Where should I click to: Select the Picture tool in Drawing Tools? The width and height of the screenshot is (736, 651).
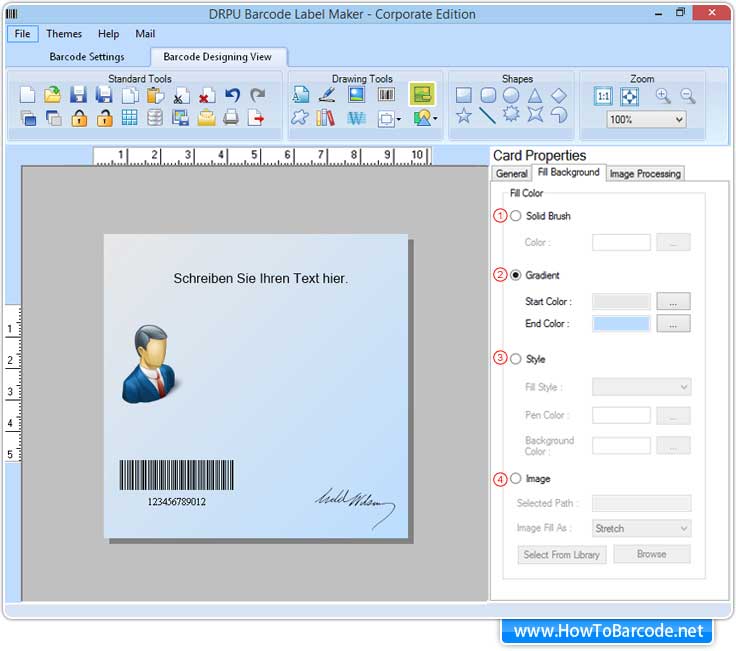(357, 95)
